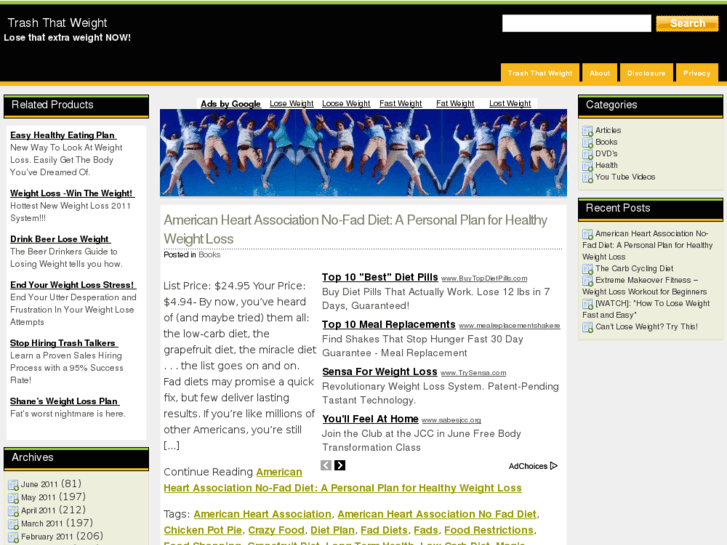Screen dimensions: 727x545
Task: Open Top 10 "Best" Diet Pills ad
Action: (380, 277)
